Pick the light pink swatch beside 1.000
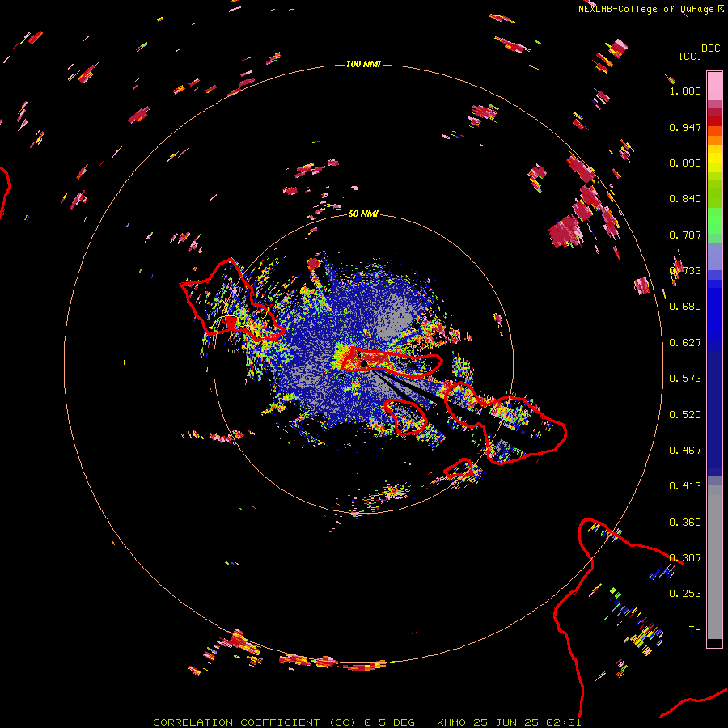Image resolution: width=728 pixels, height=728 pixels. pos(714,87)
